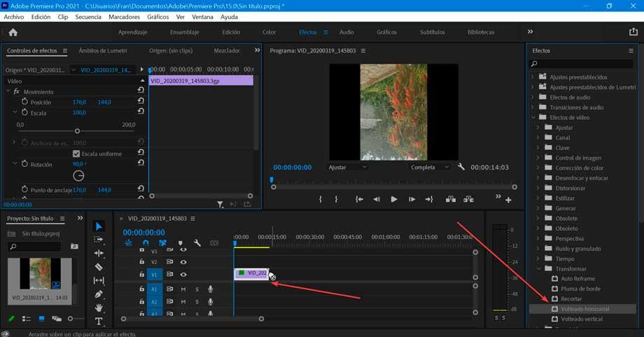This screenshot has width=644, height=337.
Task: Open the Ajustar zoom dropdown
Action: [x=347, y=167]
